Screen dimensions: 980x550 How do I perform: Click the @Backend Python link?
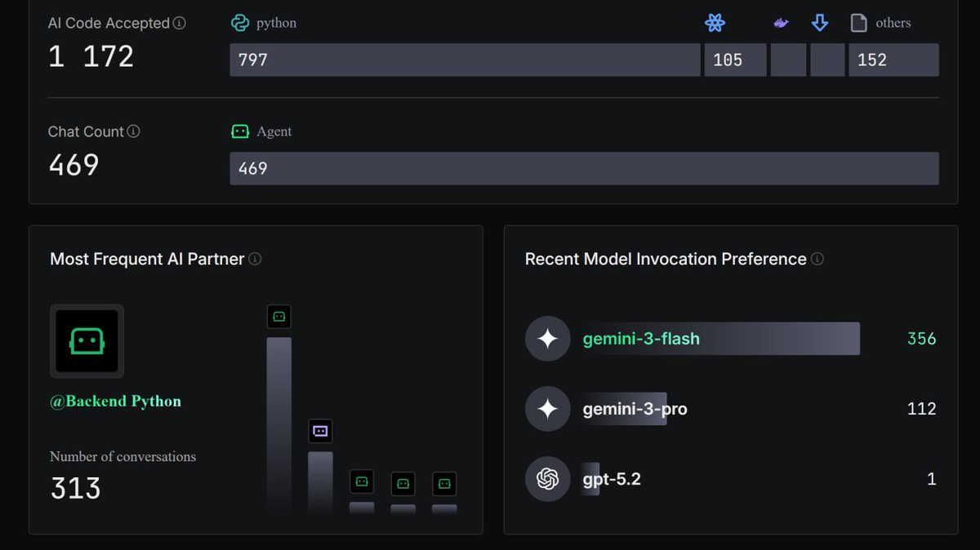point(115,401)
